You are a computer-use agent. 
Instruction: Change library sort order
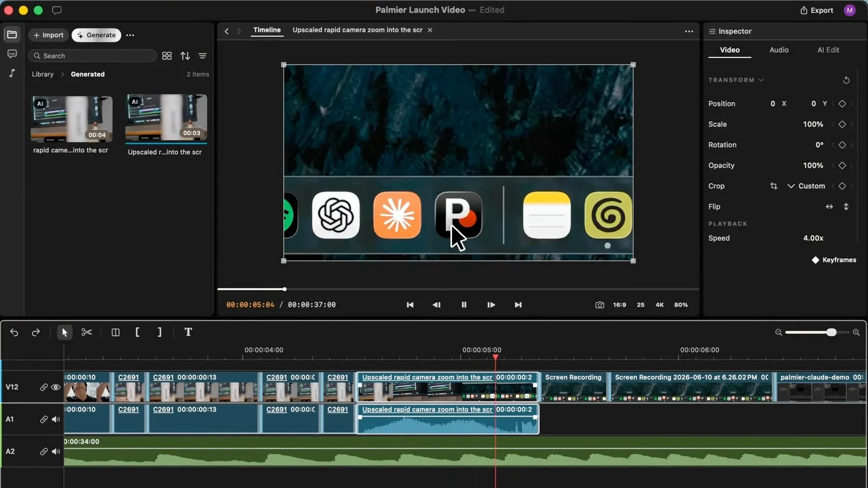tap(185, 56)
